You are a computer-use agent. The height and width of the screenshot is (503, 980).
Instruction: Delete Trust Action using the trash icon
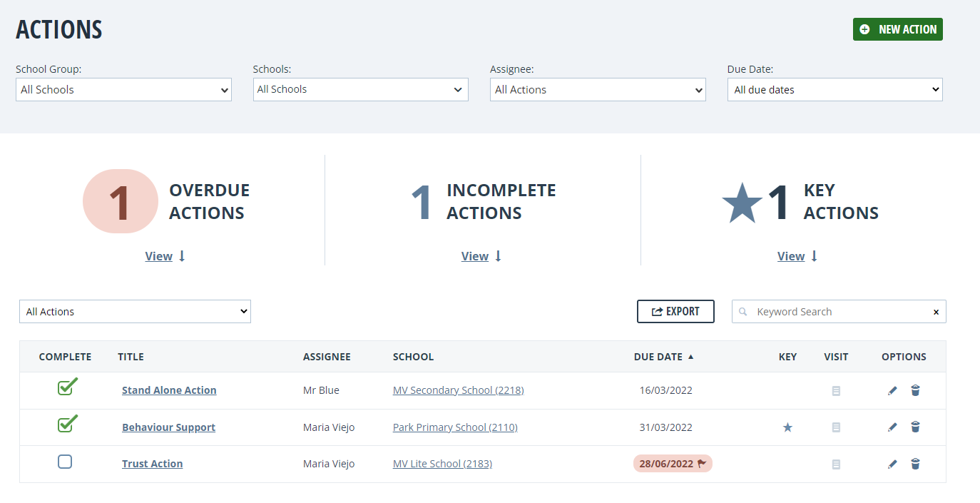915,464
